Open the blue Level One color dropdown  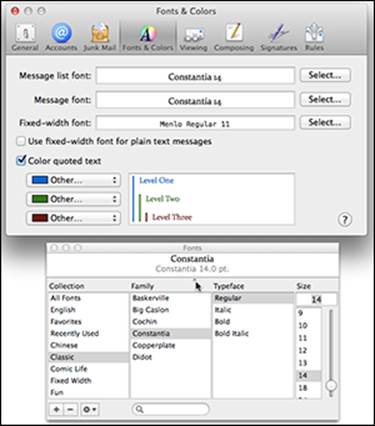[73, 180]
